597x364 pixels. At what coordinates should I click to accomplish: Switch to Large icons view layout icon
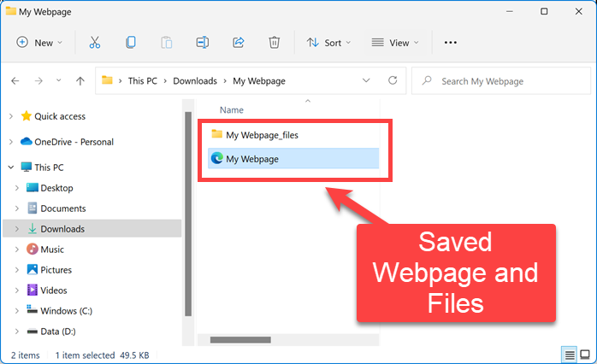[x=586, y=355]
